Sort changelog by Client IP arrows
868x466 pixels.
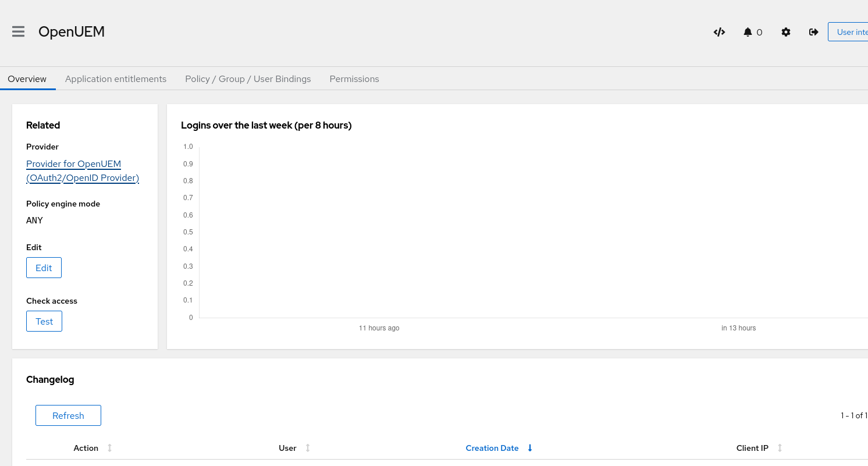click(x=780, y=448)
